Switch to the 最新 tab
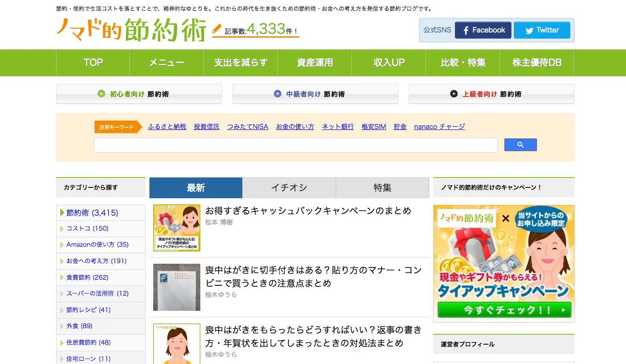The image size is (626, 364). 196,188
